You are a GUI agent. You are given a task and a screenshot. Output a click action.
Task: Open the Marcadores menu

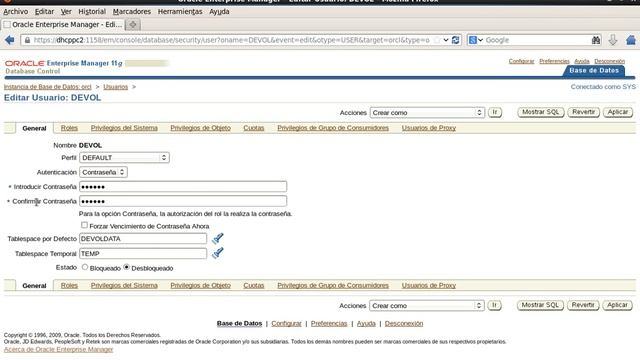(x=132, y=11)
